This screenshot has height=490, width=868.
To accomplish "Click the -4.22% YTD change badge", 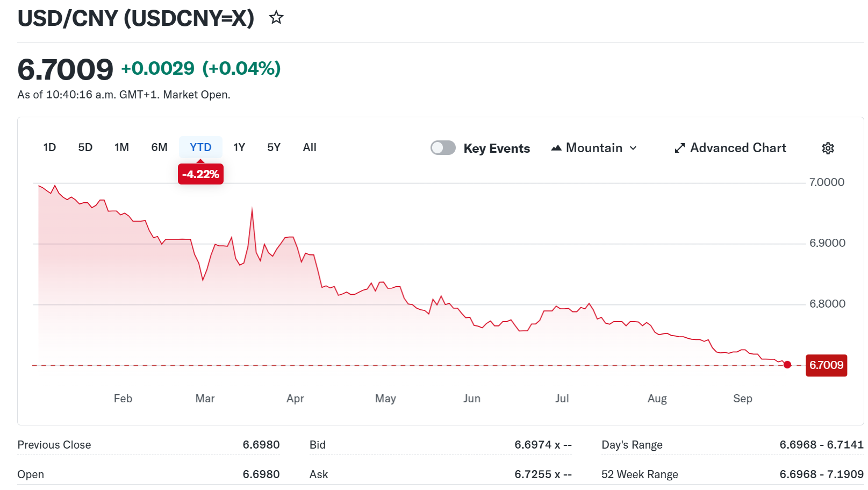I will [x=200, y=174].
